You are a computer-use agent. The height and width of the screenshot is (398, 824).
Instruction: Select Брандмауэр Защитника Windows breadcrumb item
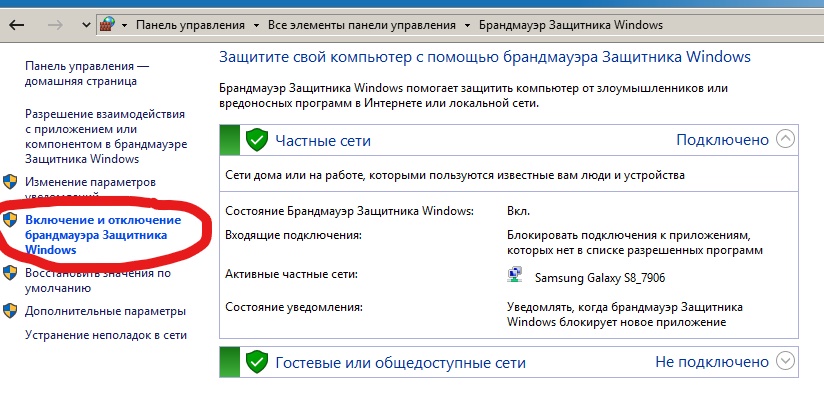571,25
